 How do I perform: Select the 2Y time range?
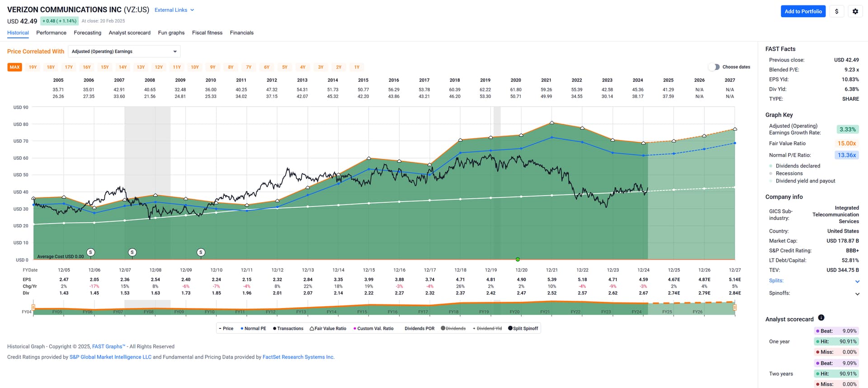point(339,67)
